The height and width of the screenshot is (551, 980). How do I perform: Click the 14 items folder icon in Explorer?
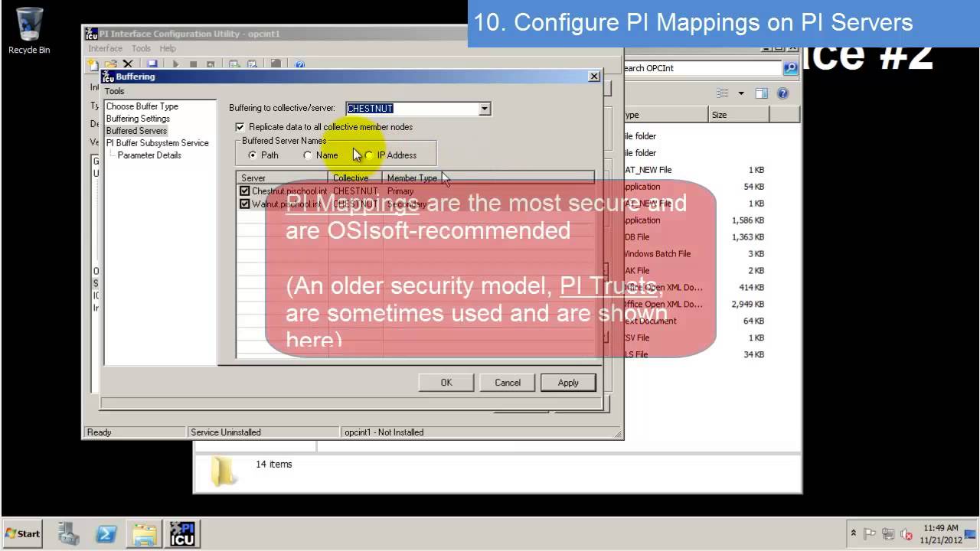(224, 471)
